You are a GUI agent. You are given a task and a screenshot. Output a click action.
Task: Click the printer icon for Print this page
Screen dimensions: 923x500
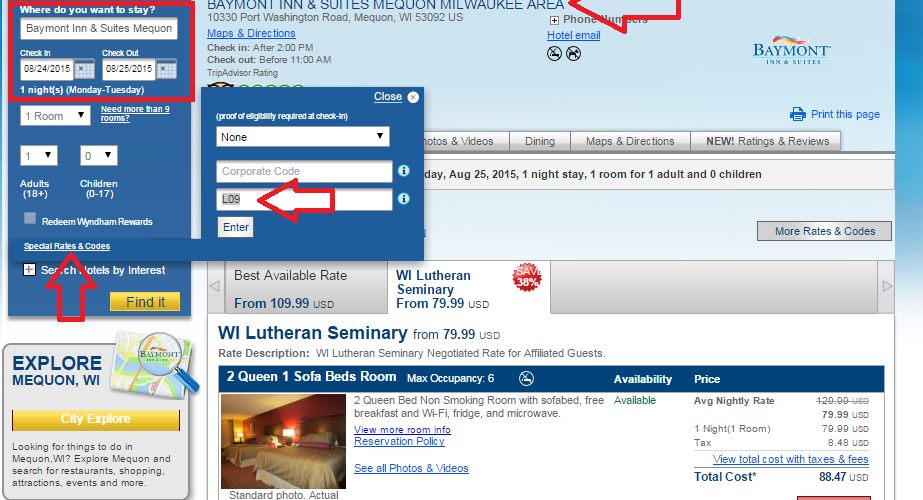[798, 114]
